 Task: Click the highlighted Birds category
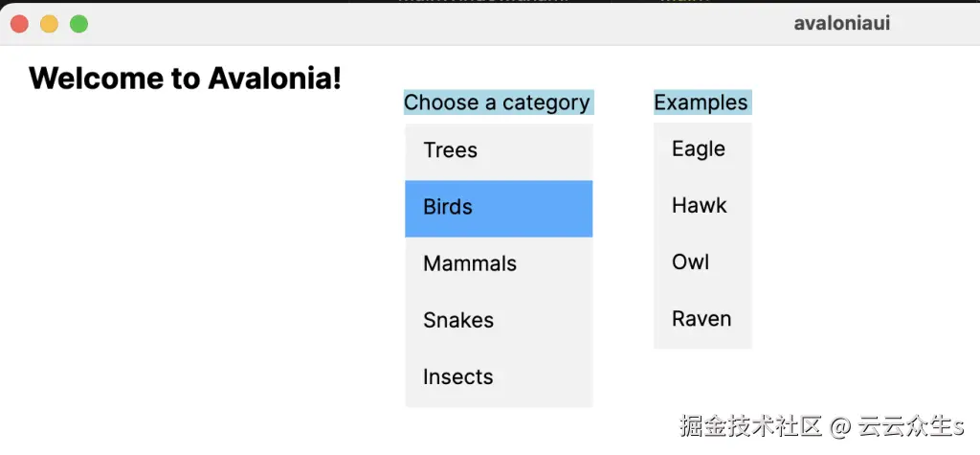point(498,208)
